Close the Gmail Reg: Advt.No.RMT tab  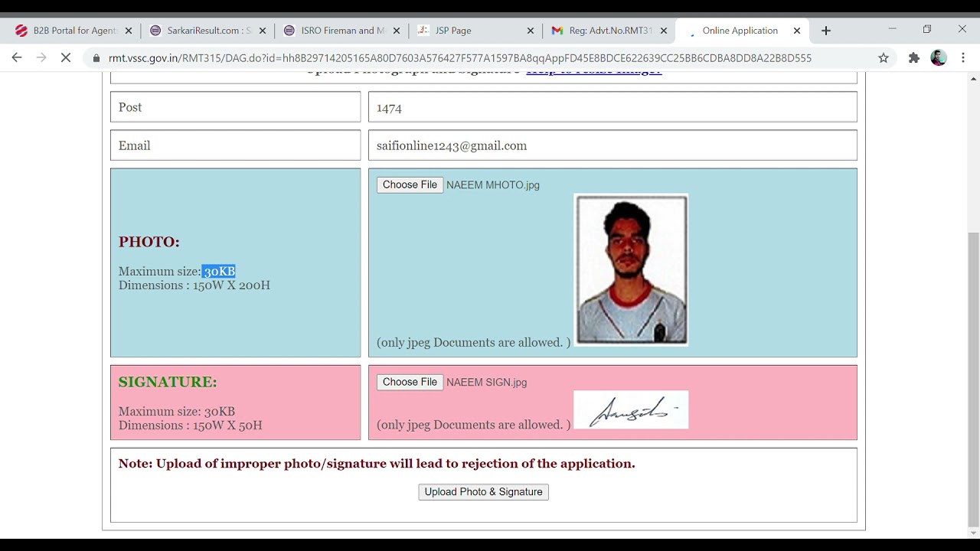(663, 31)
